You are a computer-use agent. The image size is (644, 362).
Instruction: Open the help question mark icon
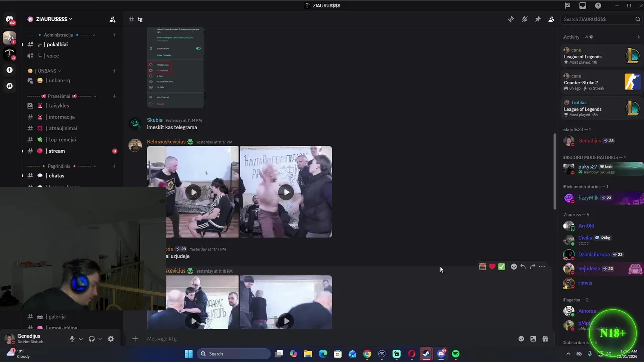click(x=598, y=6)
